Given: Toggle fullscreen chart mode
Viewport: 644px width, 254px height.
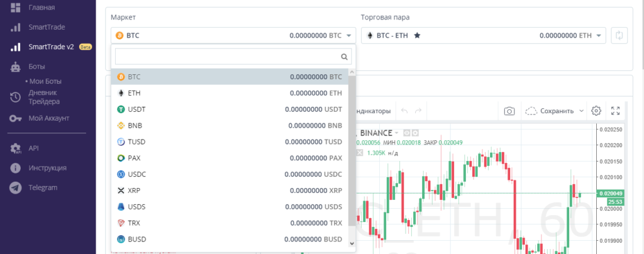Looking at the screenshot, I should tap(615, 111).
